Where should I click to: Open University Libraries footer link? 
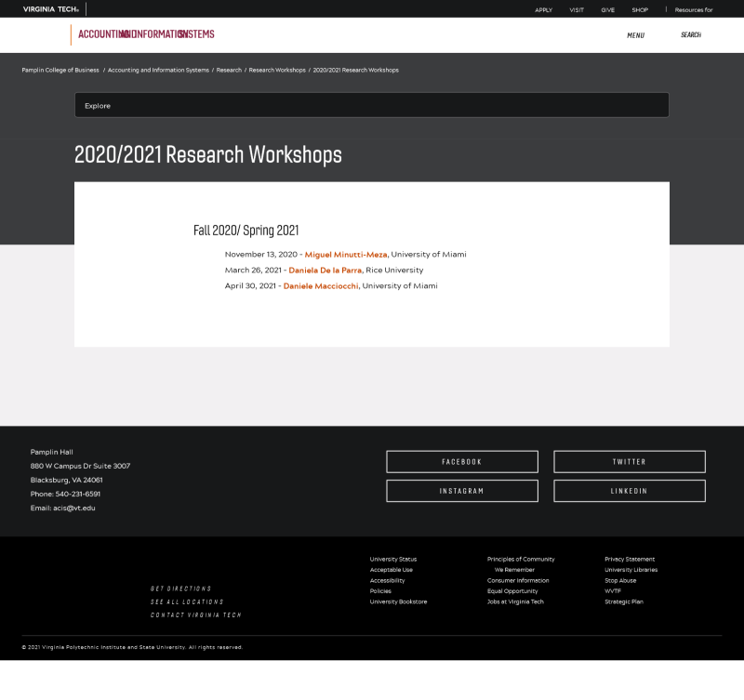pyautogui.click(x=631, y=570)
